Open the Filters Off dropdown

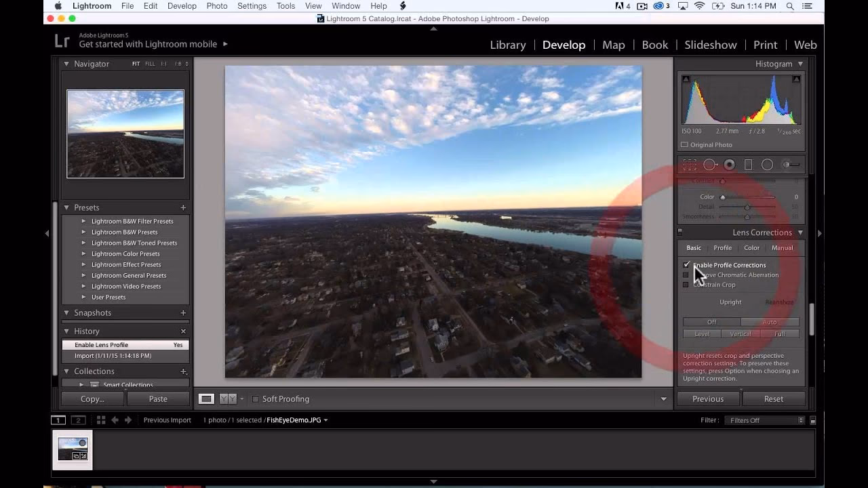coord(765,420)
